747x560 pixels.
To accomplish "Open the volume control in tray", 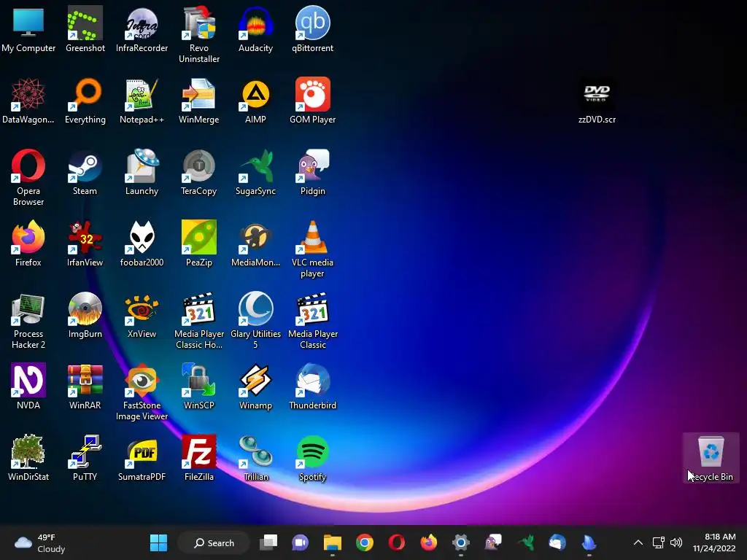I will click(x=676, y=542).
